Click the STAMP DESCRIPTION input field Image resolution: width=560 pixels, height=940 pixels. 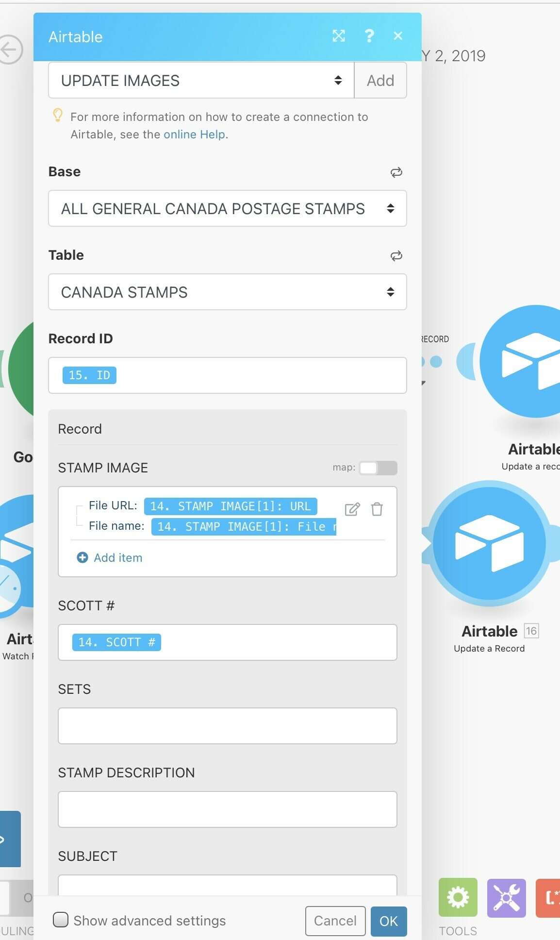(x=228, y=809)
